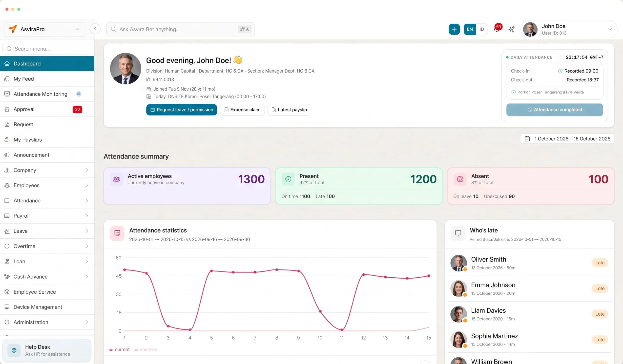
Task: Click the Expense claim button
Action: [x=242, y=110]
